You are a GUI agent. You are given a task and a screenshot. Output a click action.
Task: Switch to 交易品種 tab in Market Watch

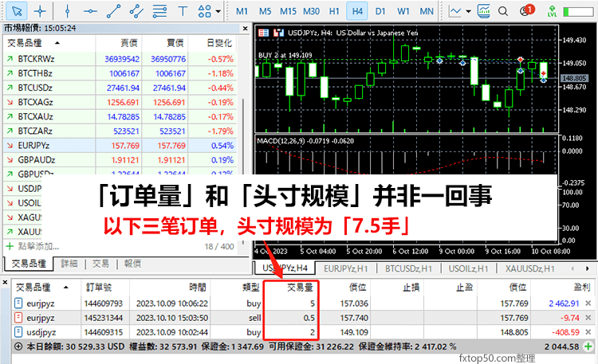coord(28,264)
